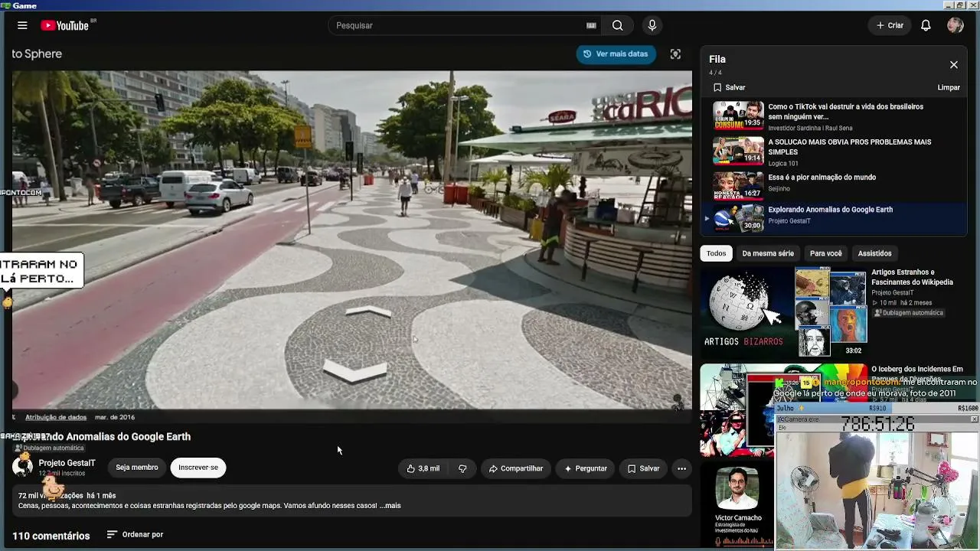This screenshot has width=980, height=551.
Task: Move forward with the Street View arrow
Action: 368,311
